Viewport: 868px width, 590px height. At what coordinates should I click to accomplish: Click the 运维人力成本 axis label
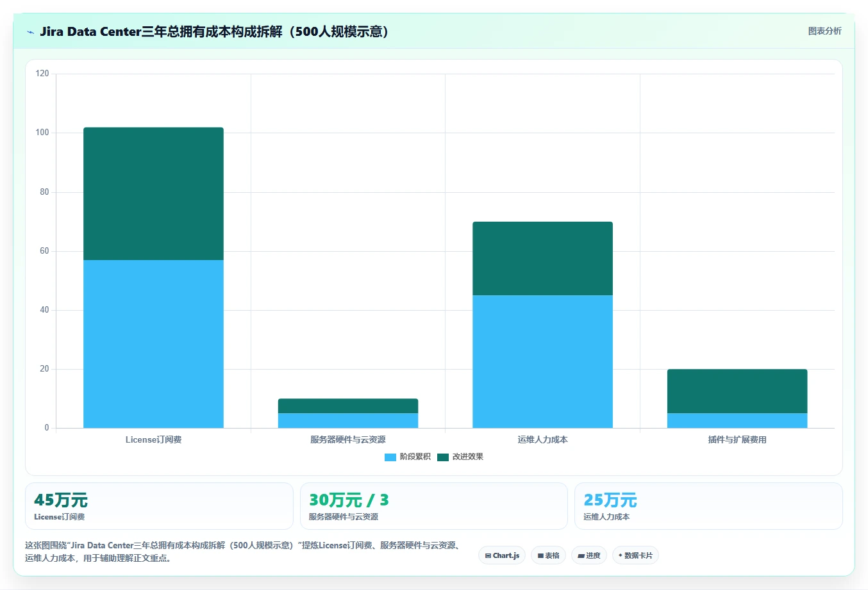(543, 439)
